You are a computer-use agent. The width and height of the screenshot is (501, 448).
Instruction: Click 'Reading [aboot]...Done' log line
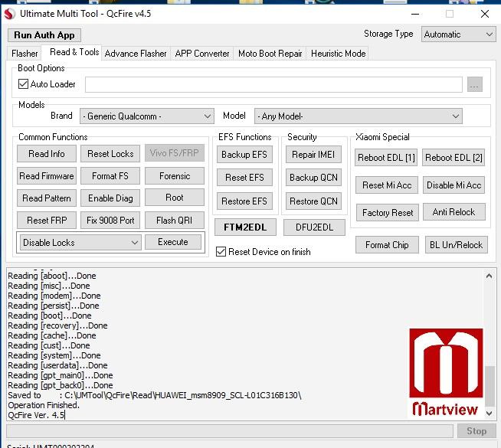[52, 276]
